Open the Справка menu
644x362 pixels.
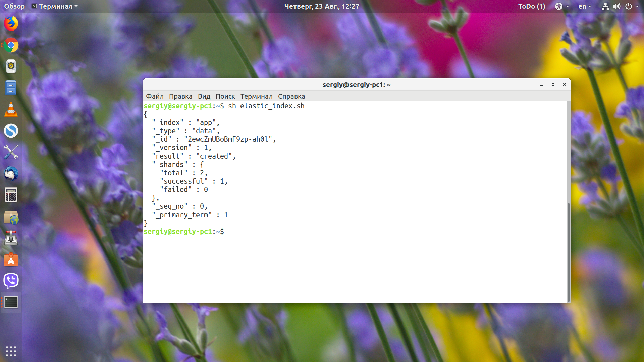point(291,96)
